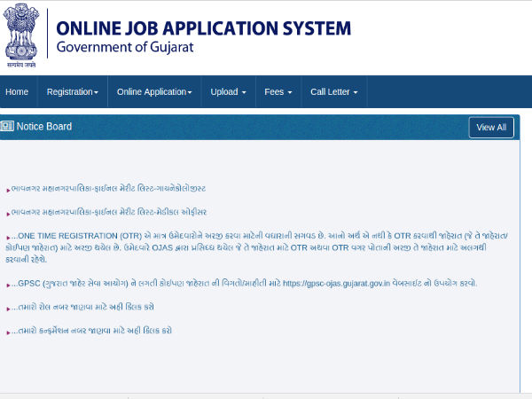The image size is (532, 399).
Task: Click the Online Job Application System header title
Action: [x=202, y=27]
